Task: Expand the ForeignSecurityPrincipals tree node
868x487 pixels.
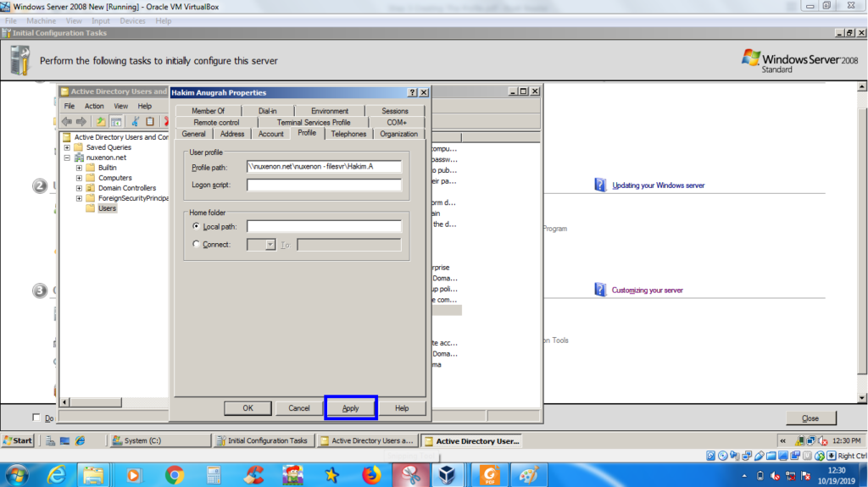Action: click(79, 197)
